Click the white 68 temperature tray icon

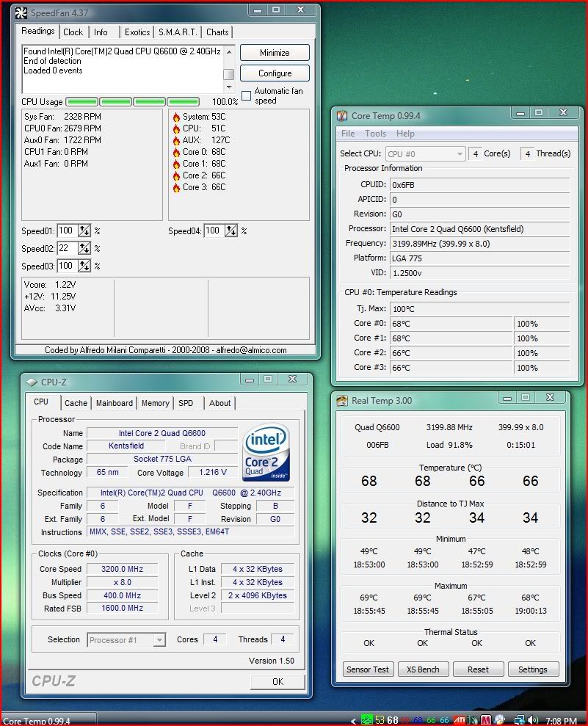(393, 720)
